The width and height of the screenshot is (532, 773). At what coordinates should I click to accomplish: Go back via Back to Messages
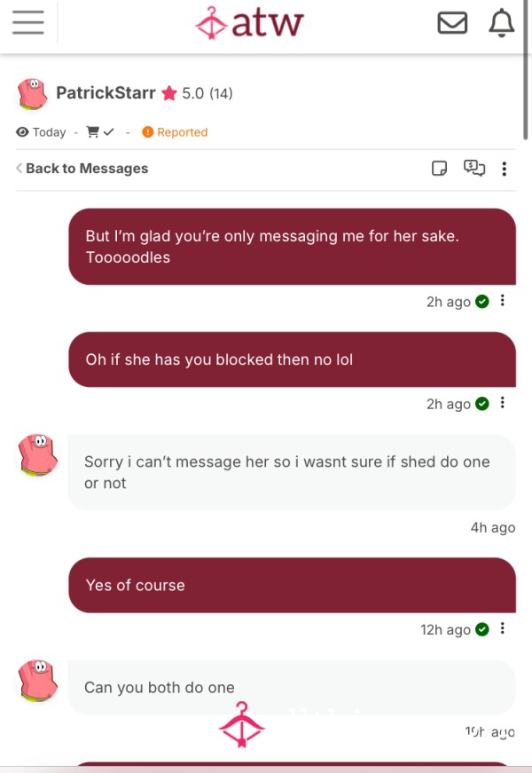pos(82,168)
